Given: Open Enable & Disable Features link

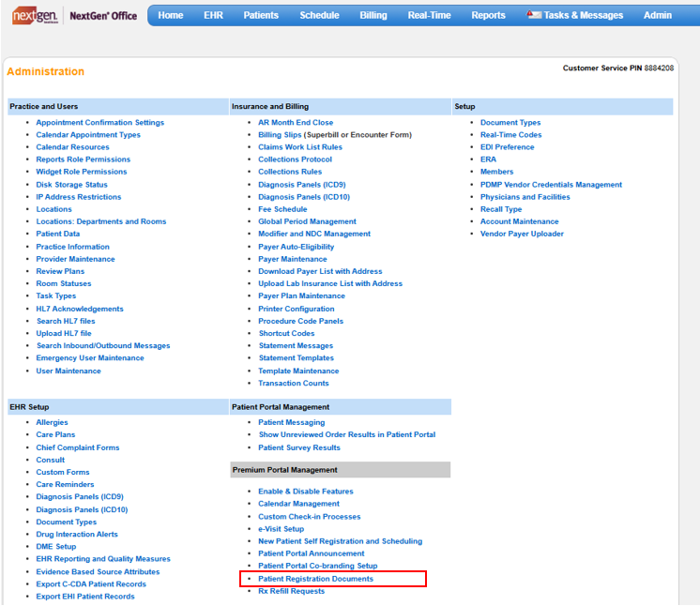Looking at the screenshot, I should click(306, 492).
